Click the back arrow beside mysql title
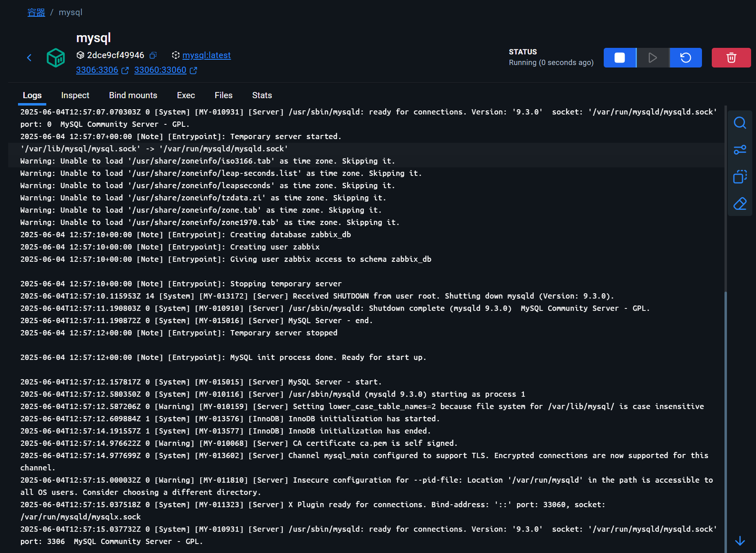 pos(29,58)
